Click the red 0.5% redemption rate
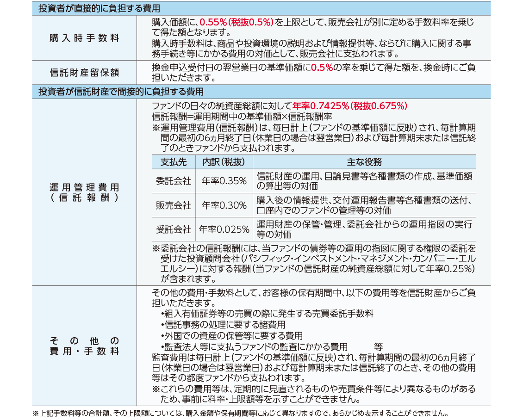 pos(322,68)
